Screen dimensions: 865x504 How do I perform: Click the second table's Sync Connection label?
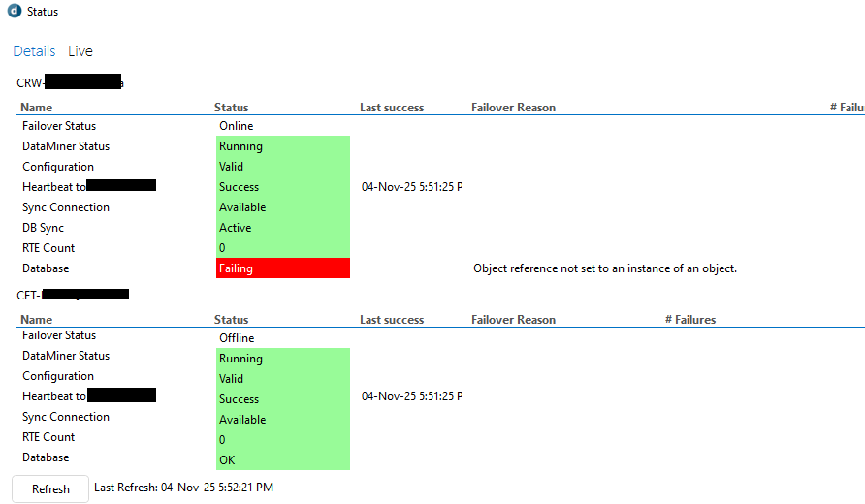coord(66,417)
